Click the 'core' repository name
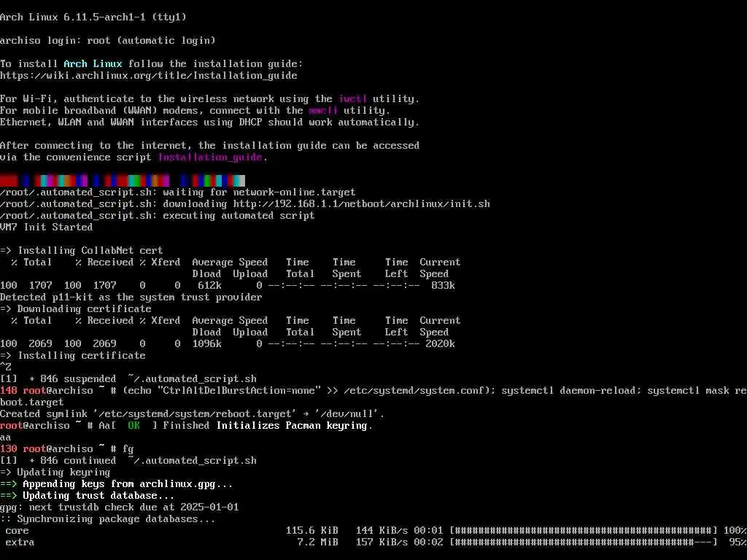The width and height of the screenshot is (747, 560). [18, 531]
